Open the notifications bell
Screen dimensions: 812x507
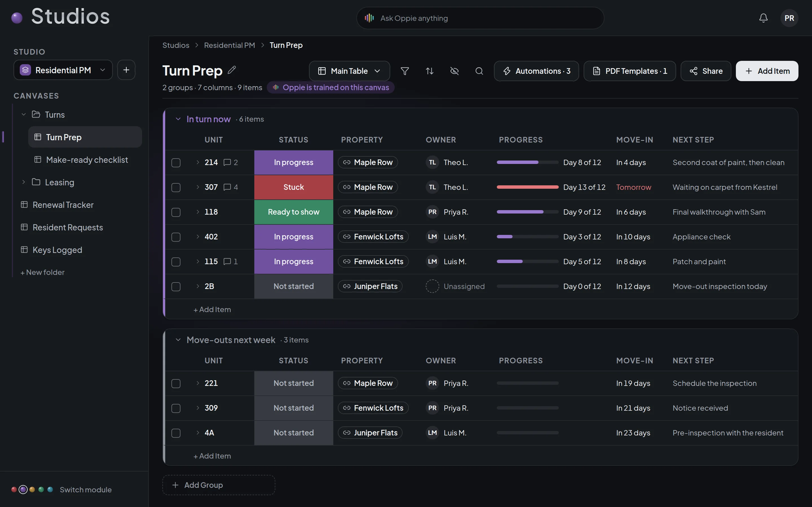(x=763, y=18)
